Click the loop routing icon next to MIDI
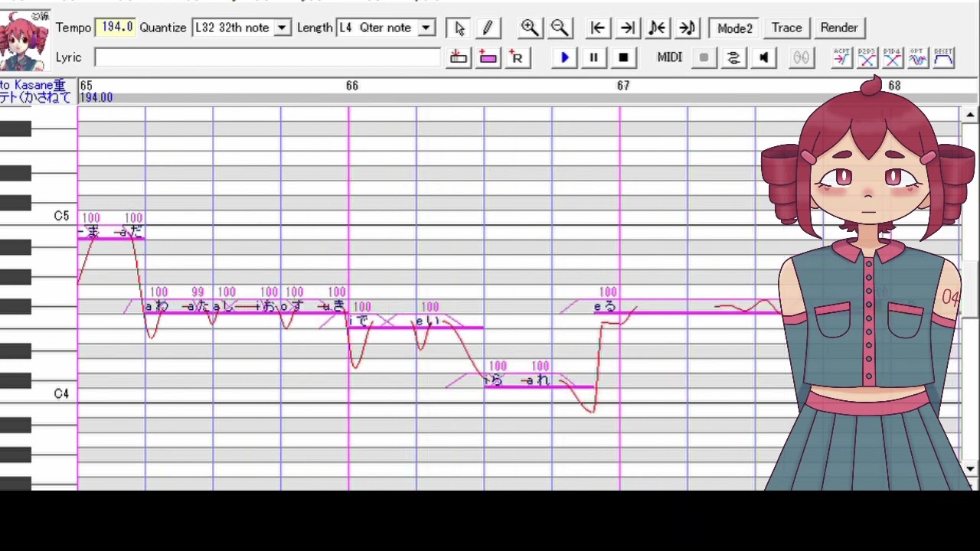The height and width of the screenshot is (551, 980). (x=733, y=57)
